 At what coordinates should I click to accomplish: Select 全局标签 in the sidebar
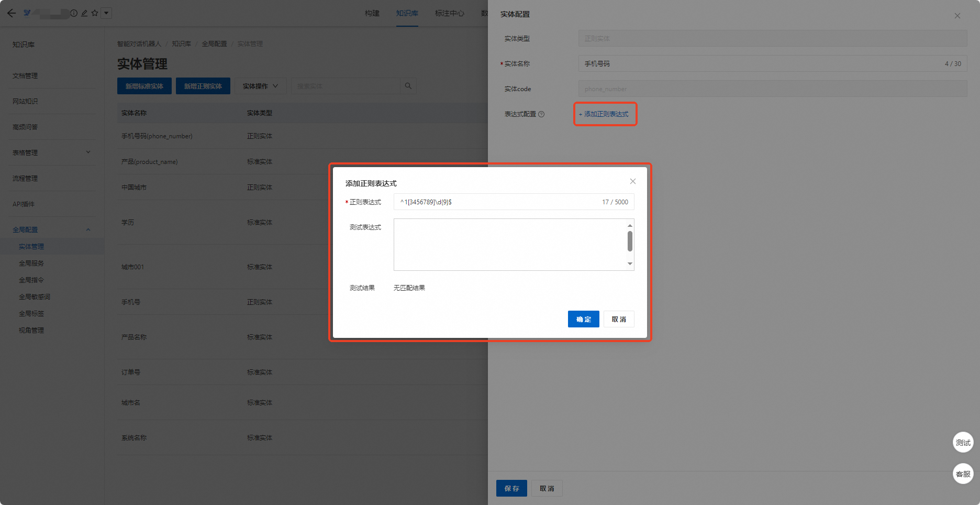[31, 313]
